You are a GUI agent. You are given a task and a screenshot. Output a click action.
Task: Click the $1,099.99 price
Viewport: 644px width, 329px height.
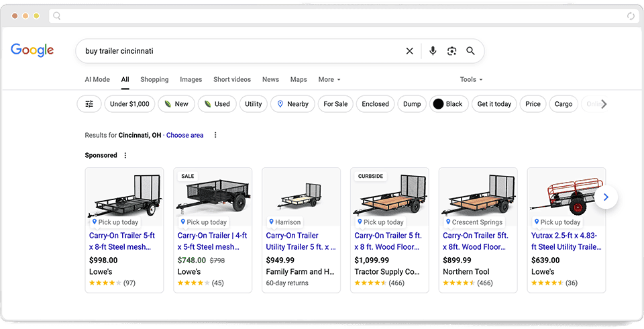[372, 260]
